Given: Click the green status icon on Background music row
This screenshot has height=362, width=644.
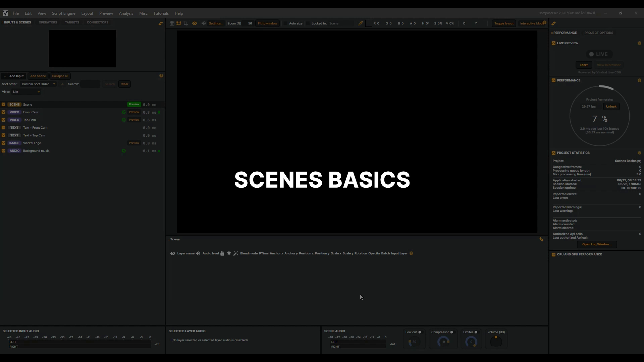Looking at the screenshot, I should click(x=124, y=151).
